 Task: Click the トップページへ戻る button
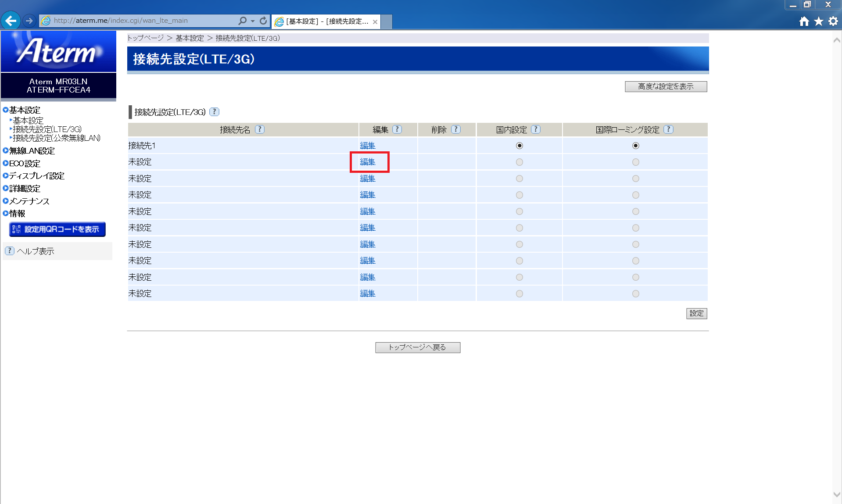417,347
